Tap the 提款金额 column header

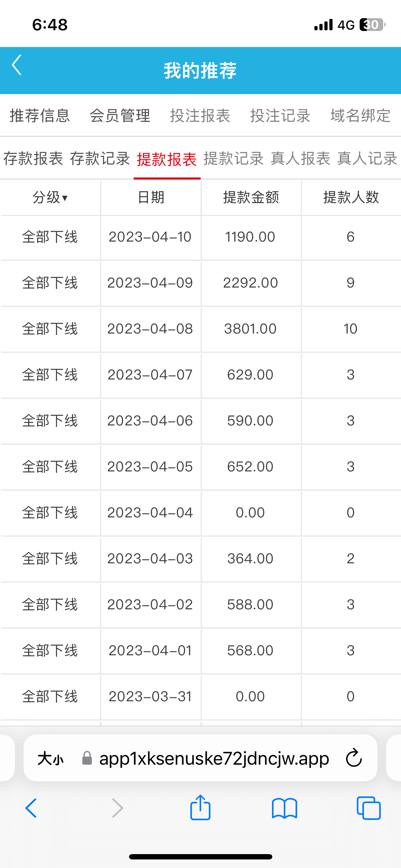point(251,197)
